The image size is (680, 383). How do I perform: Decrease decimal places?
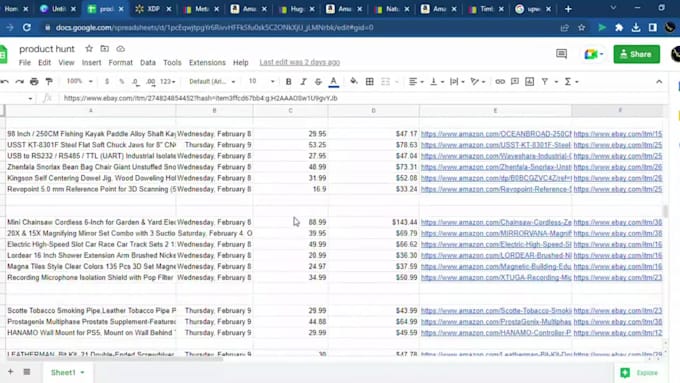click(x=136, y=82)
